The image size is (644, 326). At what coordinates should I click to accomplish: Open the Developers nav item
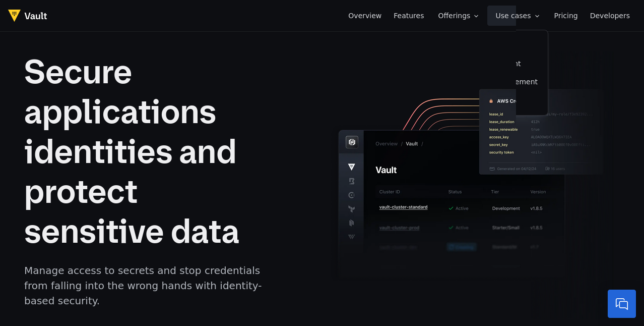pyautogui.click(x=610, y=16)
